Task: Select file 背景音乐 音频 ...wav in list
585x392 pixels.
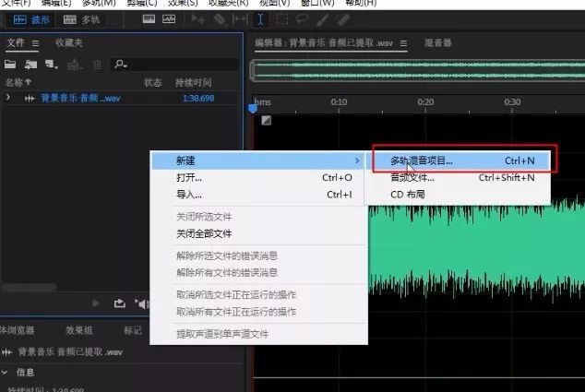Action: tap(80, 98)
